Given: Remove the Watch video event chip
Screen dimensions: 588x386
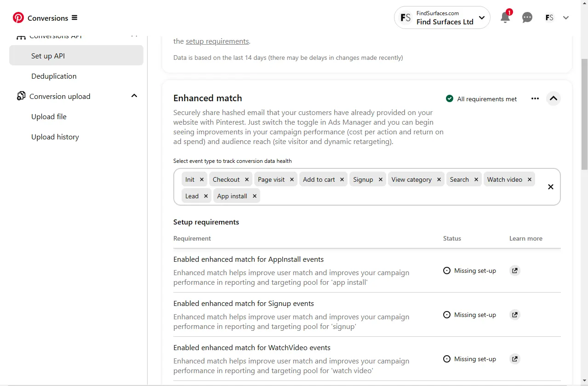Looking at the screenshot, I should point(530,179).
